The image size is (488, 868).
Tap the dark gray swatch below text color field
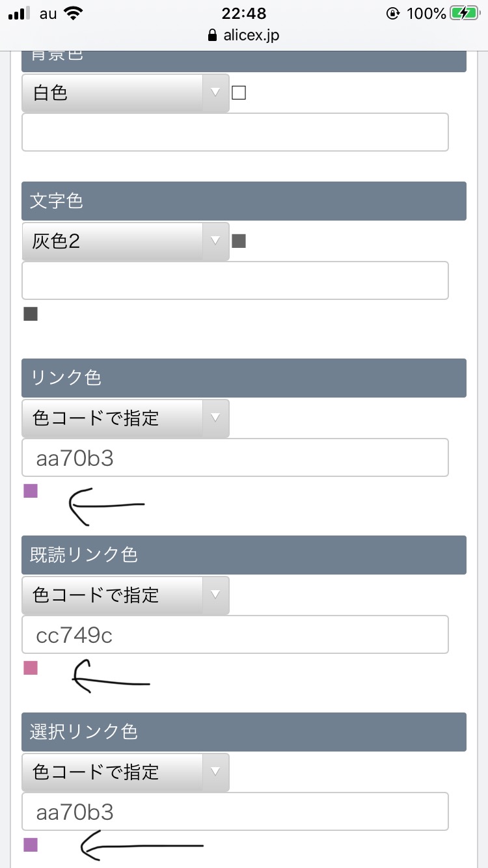click(x=31, y=314)
